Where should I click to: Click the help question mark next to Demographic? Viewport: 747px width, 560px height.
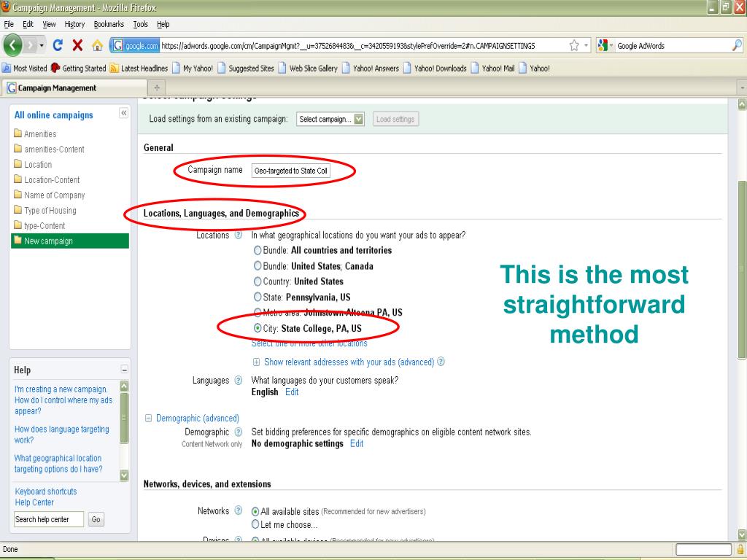coord(239,432)
